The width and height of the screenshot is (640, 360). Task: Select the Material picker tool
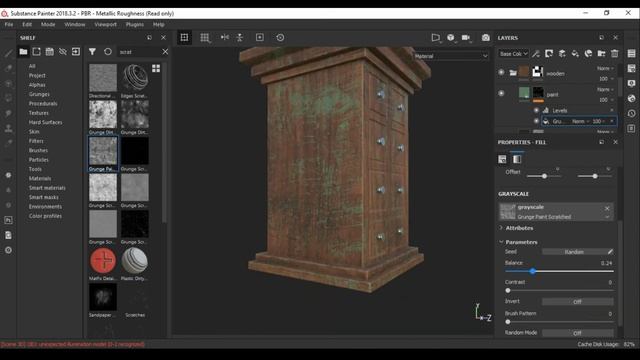coord(8,143)
